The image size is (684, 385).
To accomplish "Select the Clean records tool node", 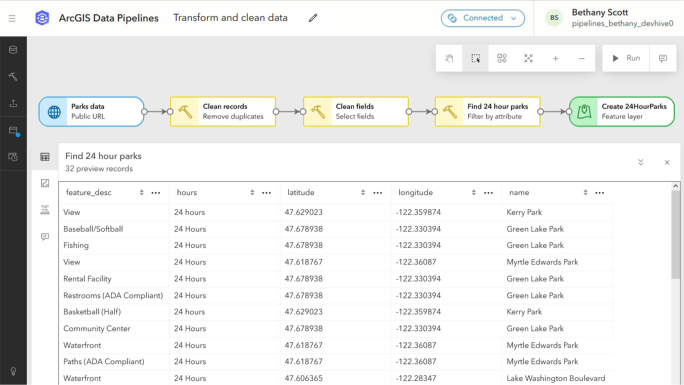I will (x=223, y=112).
